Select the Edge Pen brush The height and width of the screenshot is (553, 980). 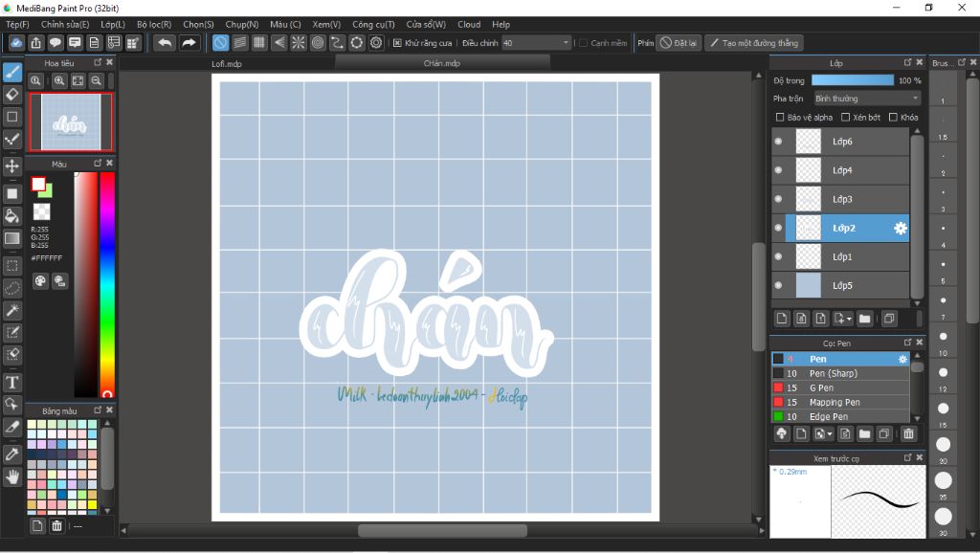(x=840, y=416)
